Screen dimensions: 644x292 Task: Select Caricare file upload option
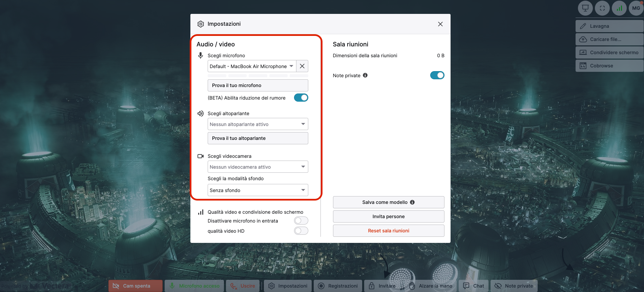click(x=609, y=39)
